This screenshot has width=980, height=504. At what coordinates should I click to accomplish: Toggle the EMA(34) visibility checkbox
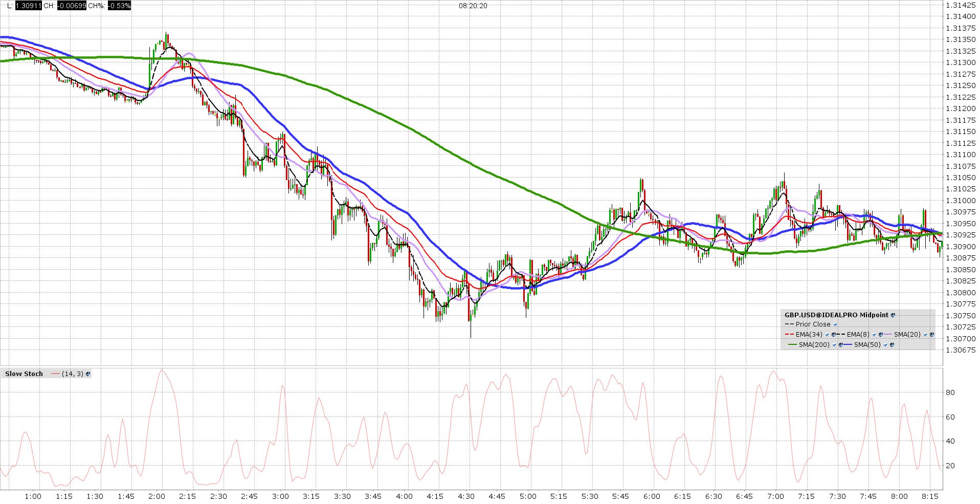point(827,335)
